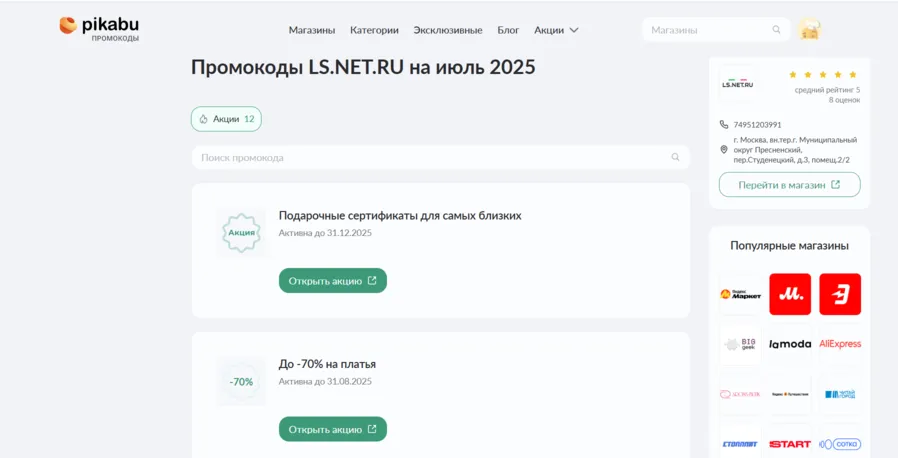Open the Магазины menu item
Screen dimensions: 898x458
click(312, 30)
